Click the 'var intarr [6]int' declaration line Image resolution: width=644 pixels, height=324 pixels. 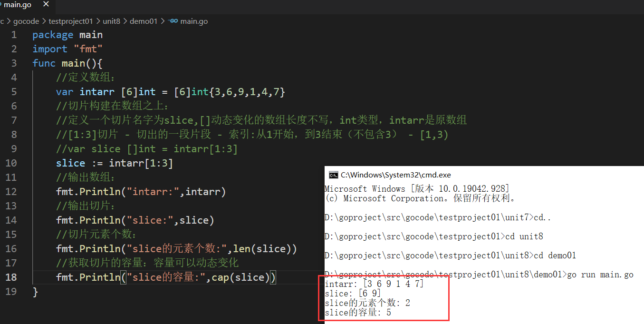pyautogui.click(x=171, y=92)
